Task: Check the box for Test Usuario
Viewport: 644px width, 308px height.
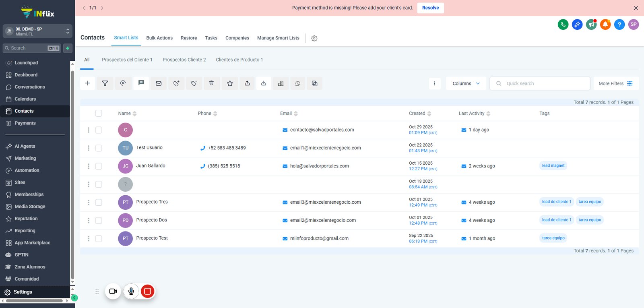Action: click(x=99, y=148)
